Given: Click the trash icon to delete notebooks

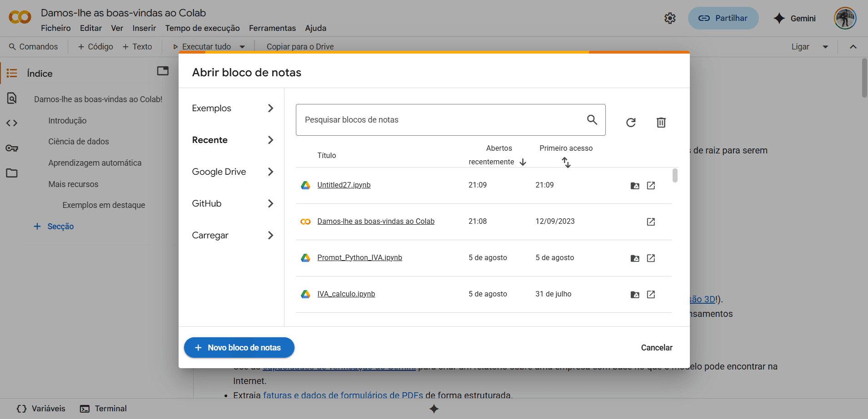Looking at the screenshot, I should tap(661, 123).
